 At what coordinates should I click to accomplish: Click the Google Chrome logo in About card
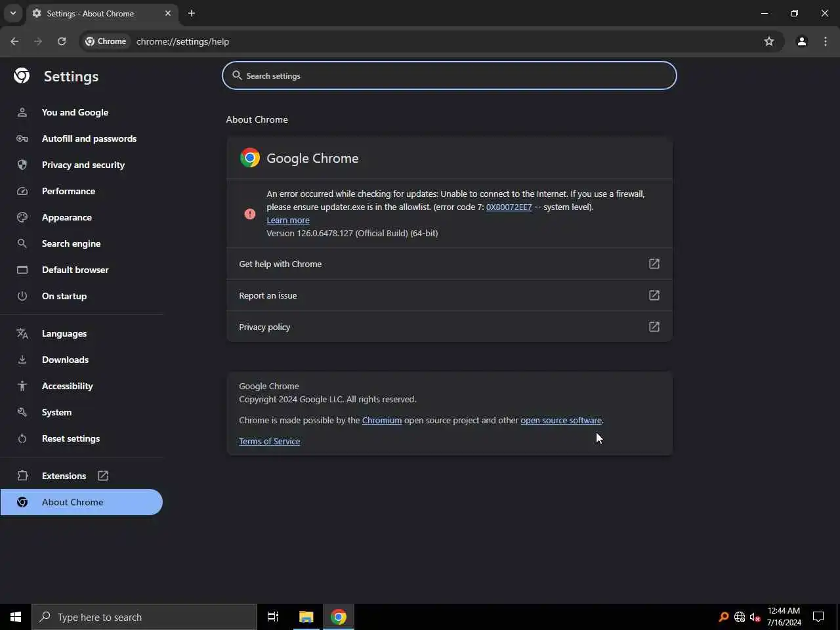(x=250, y=158)
